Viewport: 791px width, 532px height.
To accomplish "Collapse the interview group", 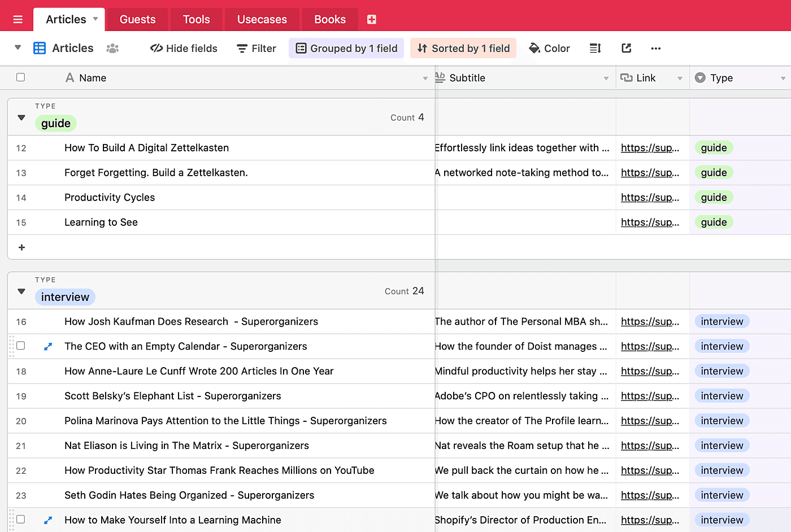I will (x=21, y=291).
